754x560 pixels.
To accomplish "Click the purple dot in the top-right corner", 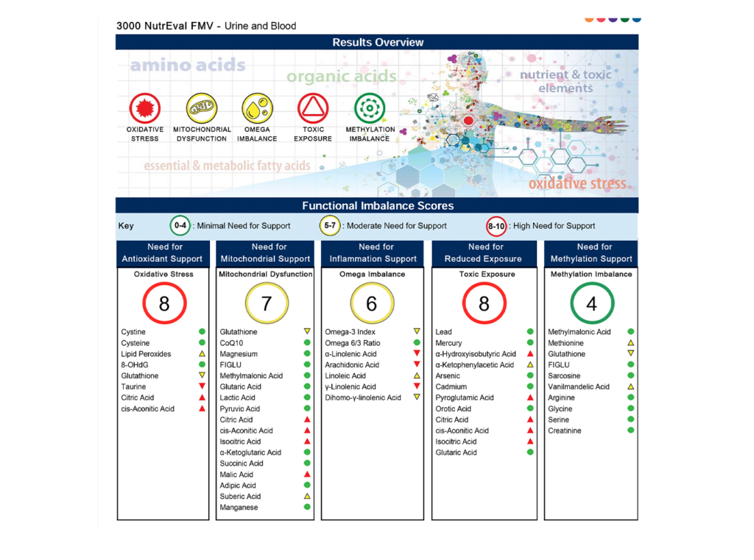I will 613,19.
